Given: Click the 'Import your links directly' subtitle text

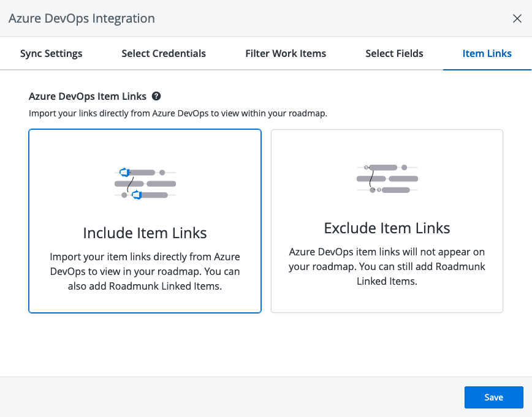Looking at the screenshot, I should point(178,113).
